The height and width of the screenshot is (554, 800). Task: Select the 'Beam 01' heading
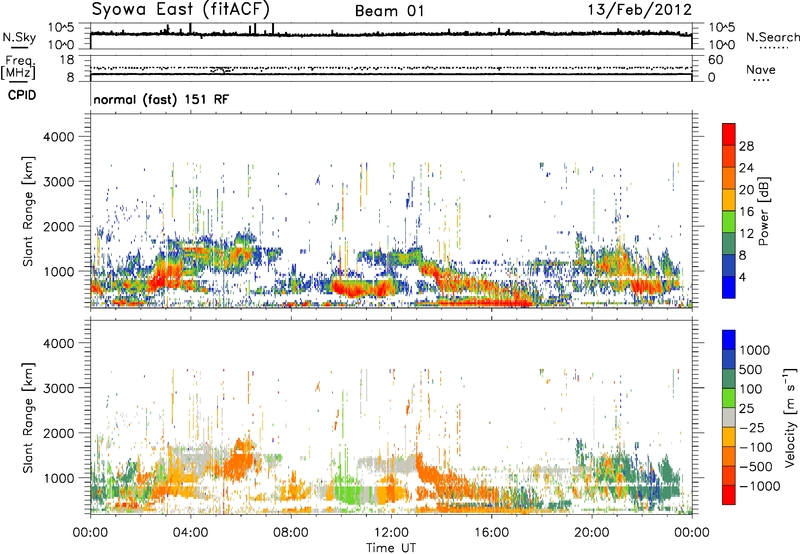tap(389, 11)
